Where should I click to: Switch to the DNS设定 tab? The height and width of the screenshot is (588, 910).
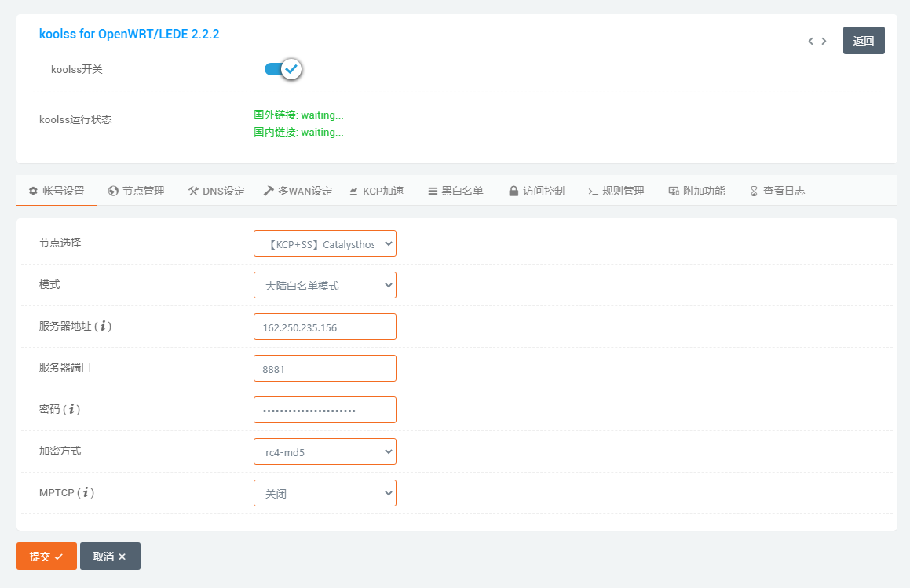(216, 191)
